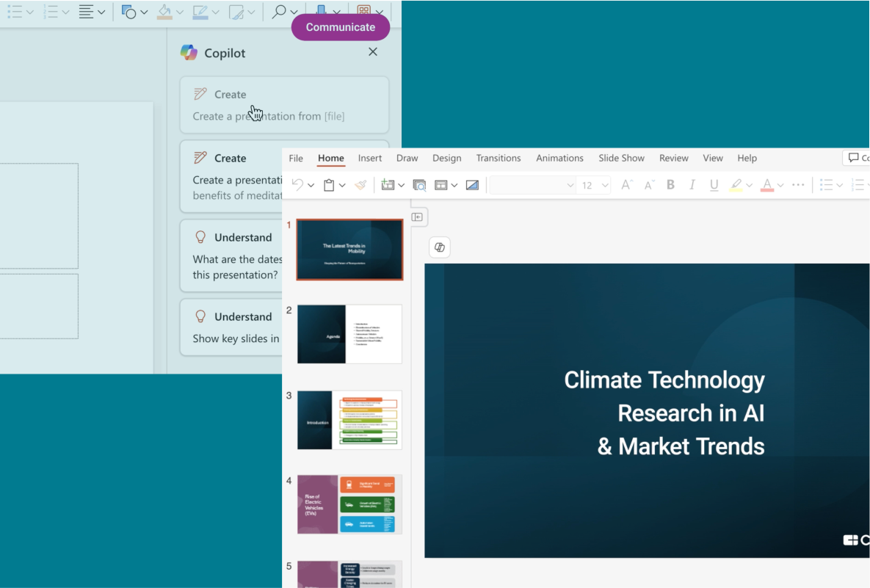Image resolution: width=870 pixels, height=588 pixels.
Task: Toggle Underline formatting
Action: pos(714,185)
